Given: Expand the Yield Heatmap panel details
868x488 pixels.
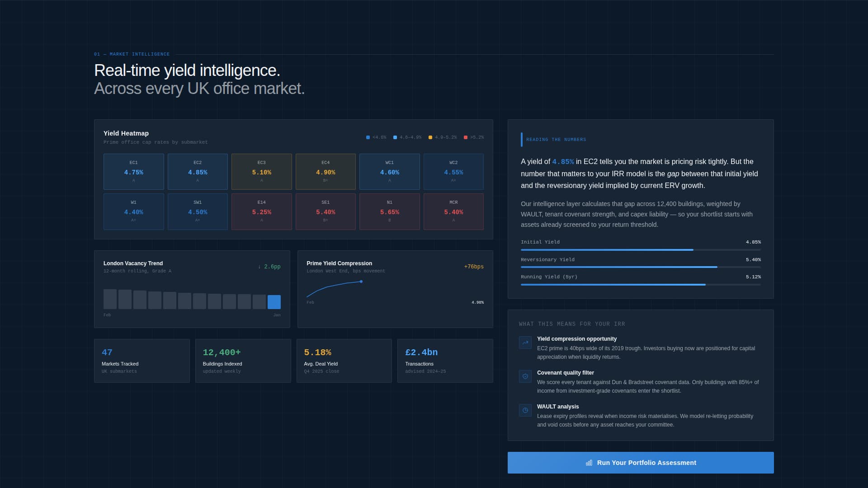Looking at the screenshot, I should coord(126,133).
